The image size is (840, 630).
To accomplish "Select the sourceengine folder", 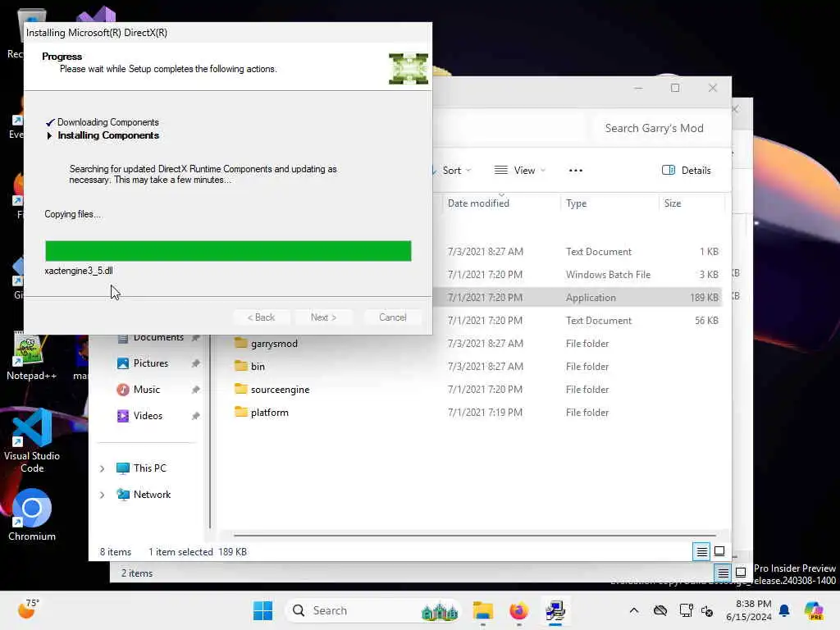I will [x=280, y=390].
